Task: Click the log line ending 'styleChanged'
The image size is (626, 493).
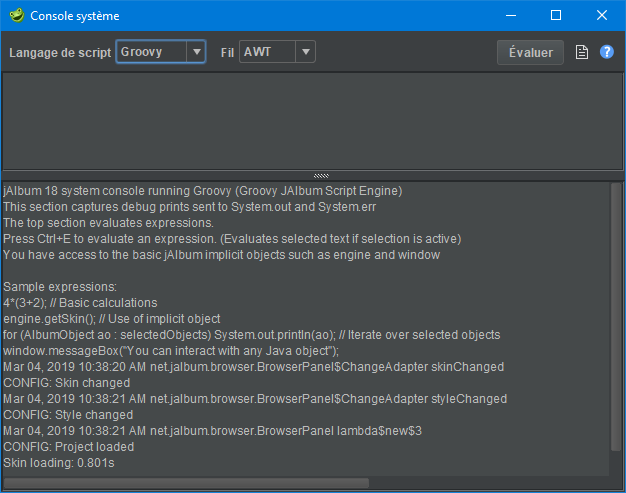Action: (x=255, y=398)
